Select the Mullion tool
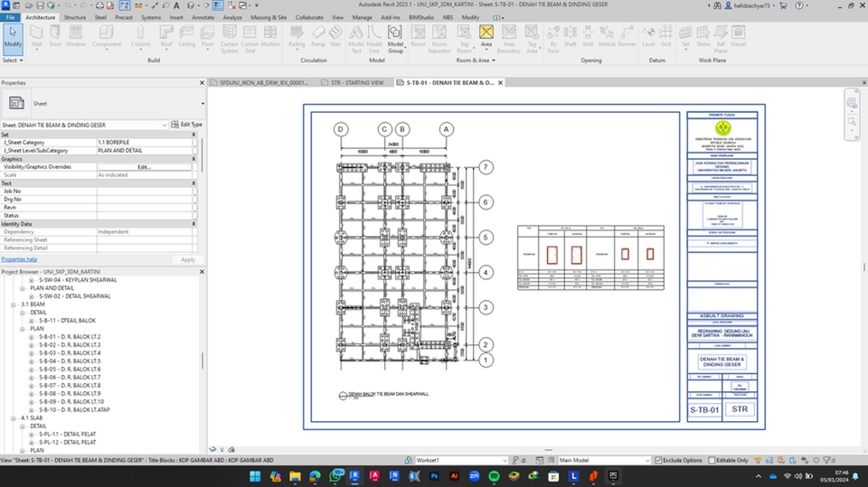868x487 pixels. click(270, 36)
